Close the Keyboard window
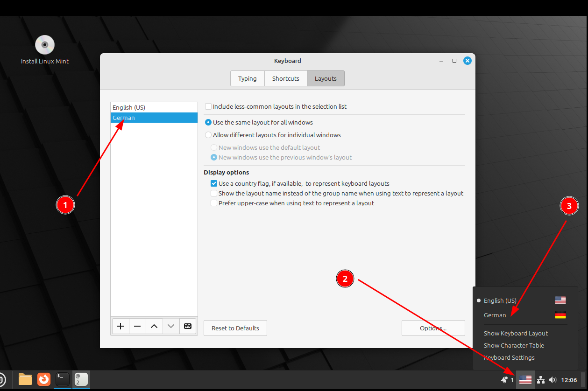 click(x=467, y=61)
